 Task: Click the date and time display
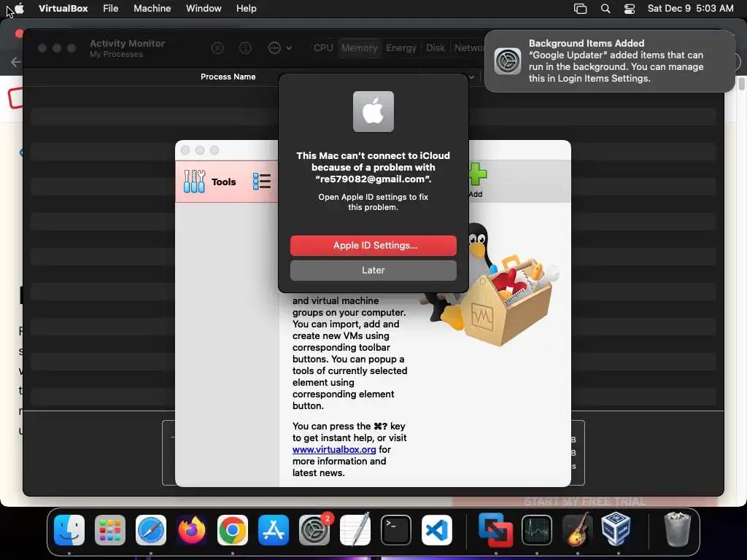point(690,8)
